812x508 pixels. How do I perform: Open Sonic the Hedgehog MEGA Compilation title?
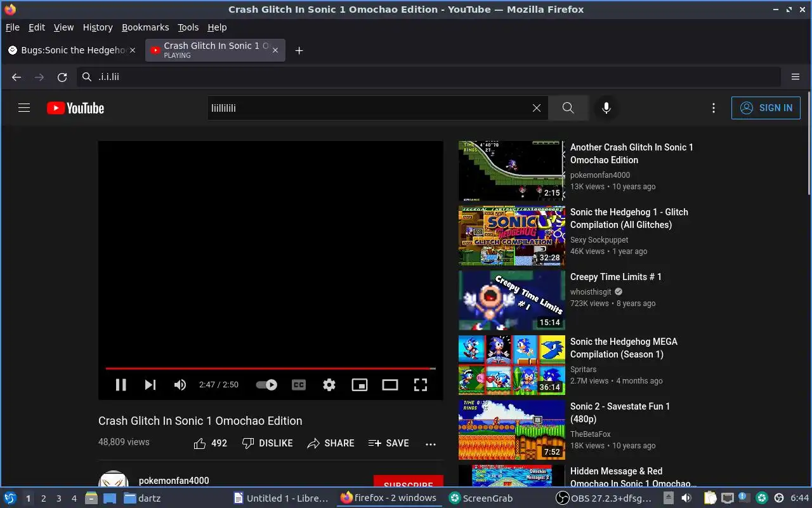pyautogui.click(x=624, y=348)
